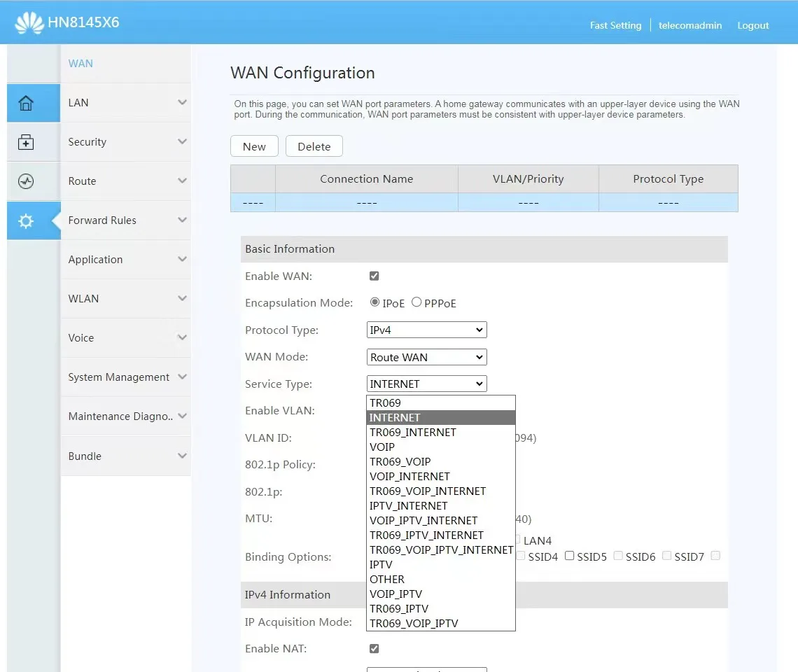Click the activity monitor pulse icon
798x672 pixels.
tap(26, 182)
